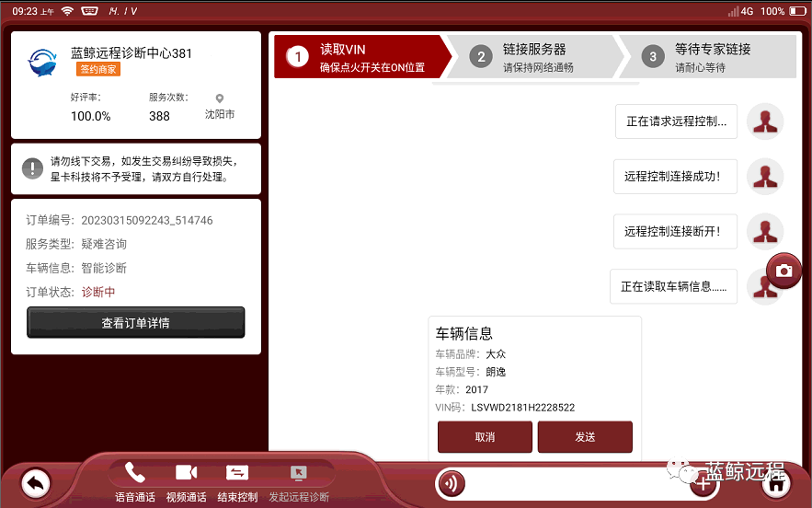The height and width of the screenshot is (508, 812).
Task: Tap message 远程控制连接断开!
Action: 675,231
